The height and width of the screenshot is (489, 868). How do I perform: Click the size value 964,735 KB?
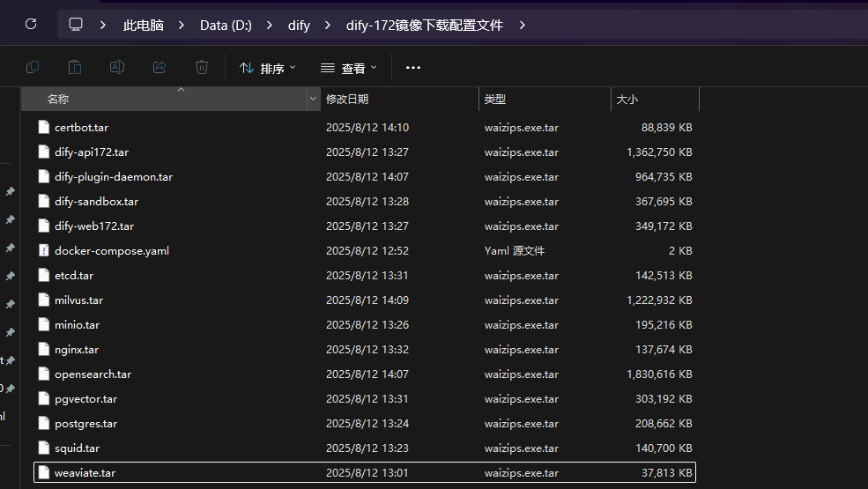(664, 177)
